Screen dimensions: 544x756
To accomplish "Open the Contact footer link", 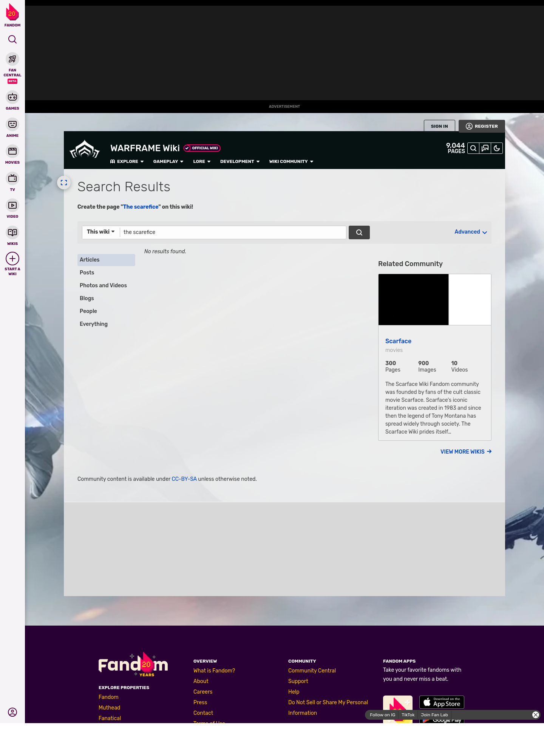I will tap(203, 713).
